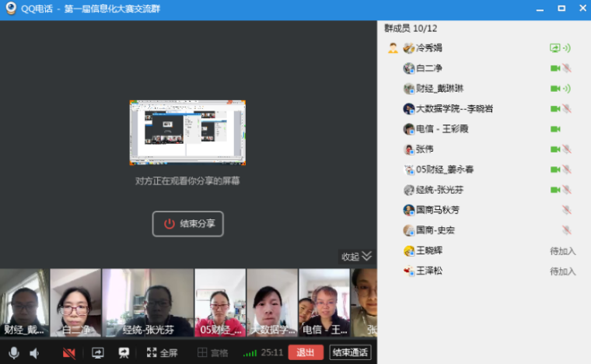This screenshot has height=364, width=591.
Task: Click the green signal strength bars
Action: tap(250, 353)
